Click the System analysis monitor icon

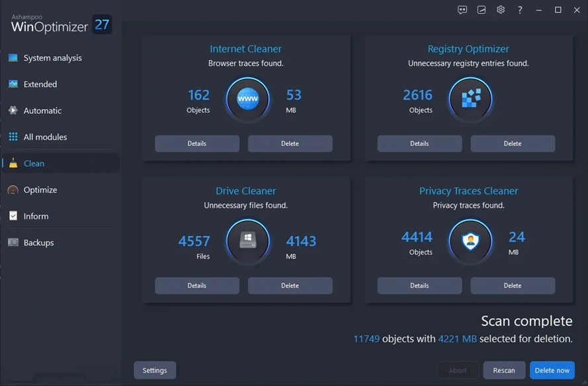[13, 58]
